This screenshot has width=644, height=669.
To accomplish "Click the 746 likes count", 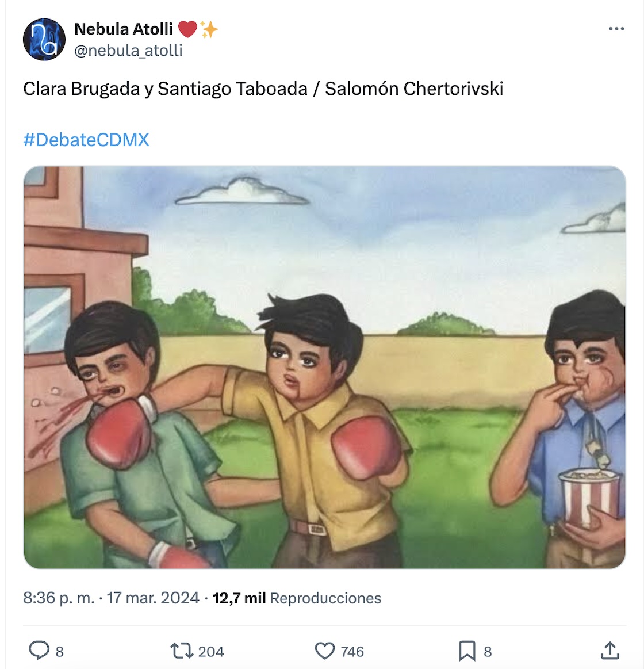I will pyautogui.click(x=352, y=652).
